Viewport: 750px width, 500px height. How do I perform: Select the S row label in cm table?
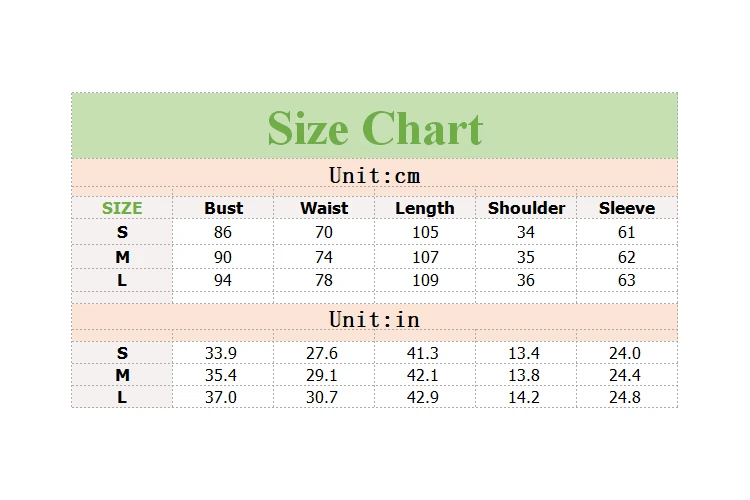(122, 233)
